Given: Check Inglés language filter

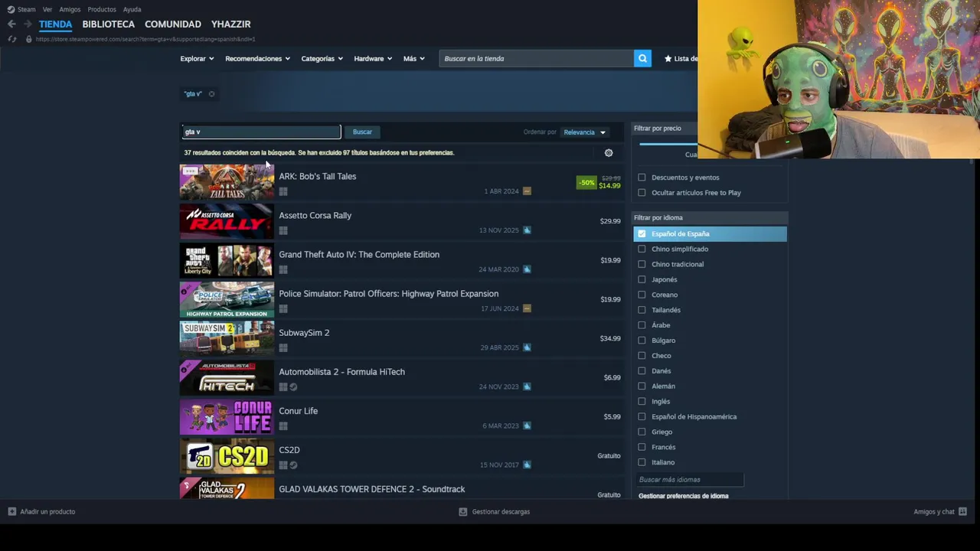Looking at the screenshot, I should point(642,401).
